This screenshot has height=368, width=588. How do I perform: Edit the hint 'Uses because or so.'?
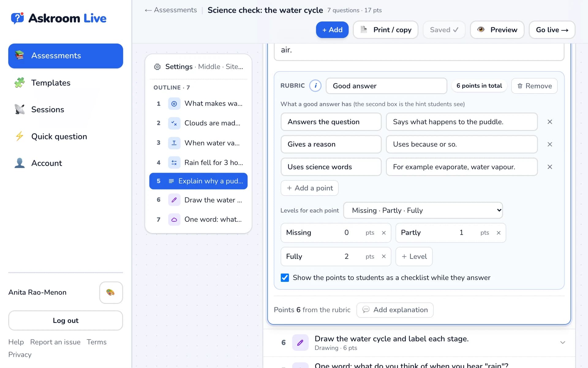coord(462,144)
